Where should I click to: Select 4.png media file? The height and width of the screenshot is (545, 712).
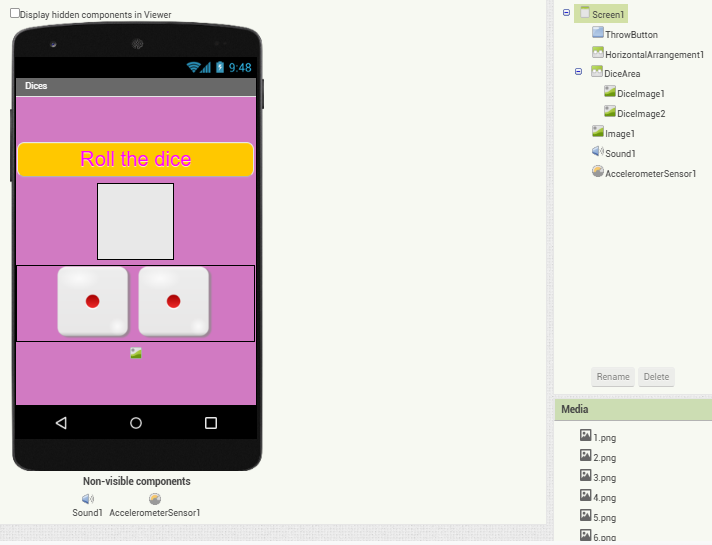[604, 496]
